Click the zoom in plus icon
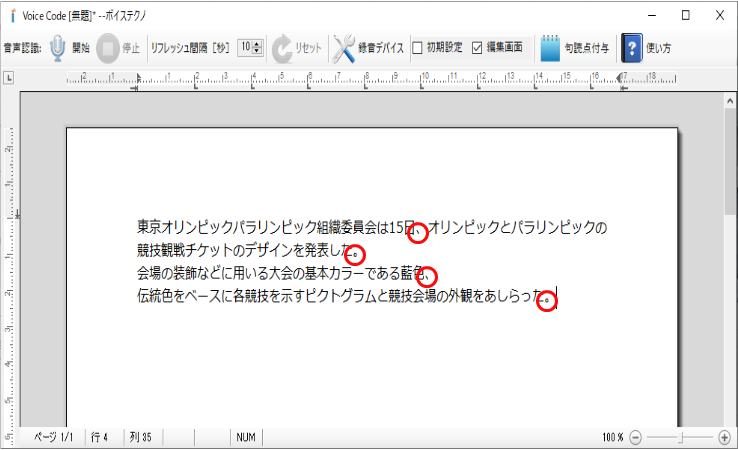The height and width of the screenshot is (450, 738). (x=724, y=438)
